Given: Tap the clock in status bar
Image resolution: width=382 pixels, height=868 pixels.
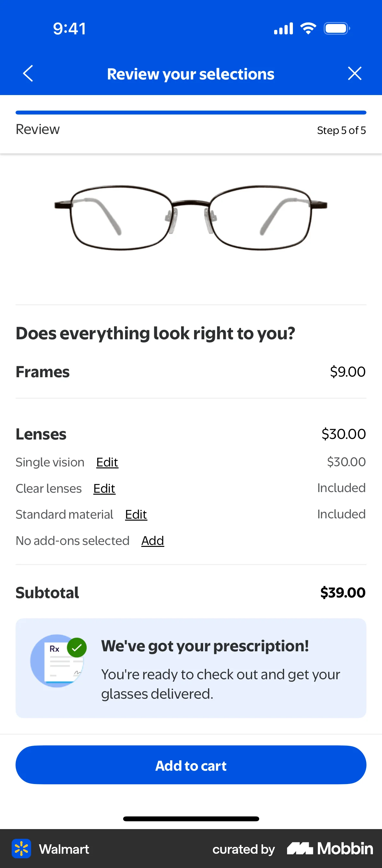Looking at the screenshot, I should [69, 29].
